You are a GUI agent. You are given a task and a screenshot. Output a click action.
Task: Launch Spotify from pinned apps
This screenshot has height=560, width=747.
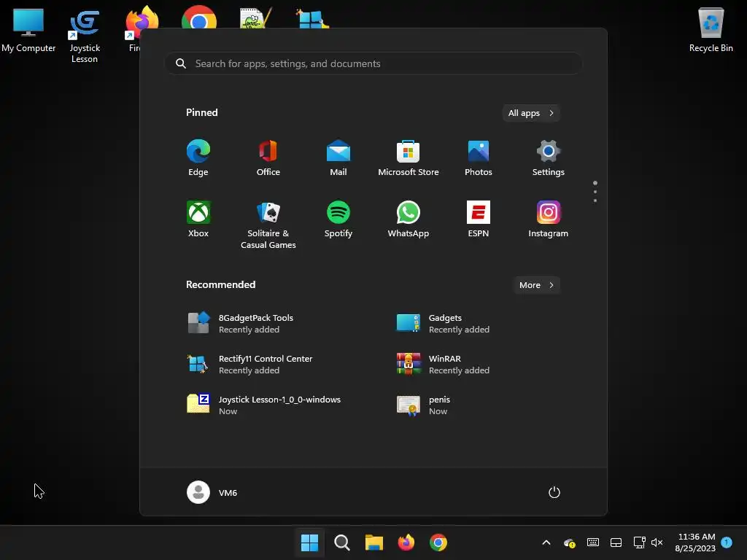338,219
